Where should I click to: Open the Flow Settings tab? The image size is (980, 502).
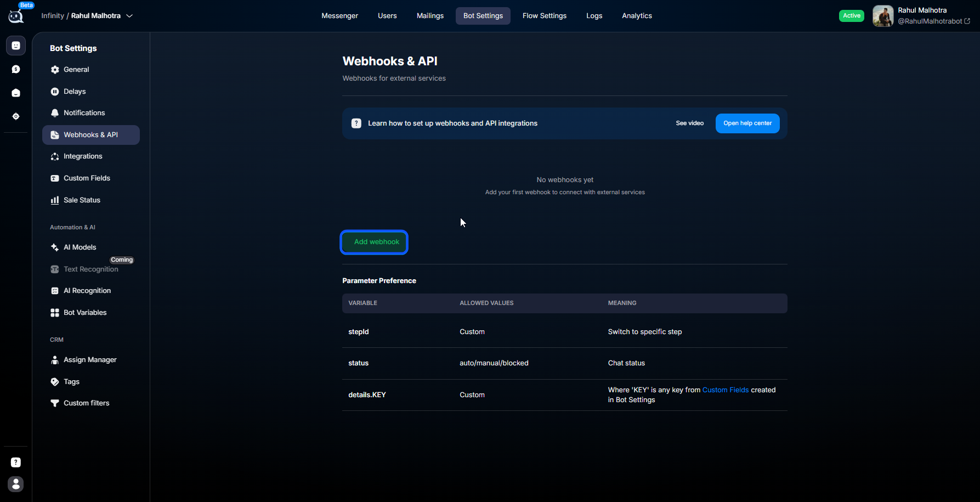click(x=545, y=16)
